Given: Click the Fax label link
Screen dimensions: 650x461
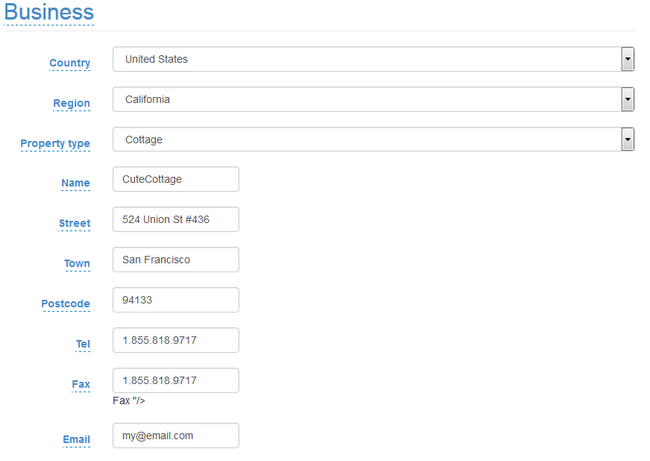Looking at the screenshot, I should pos(82,384).
